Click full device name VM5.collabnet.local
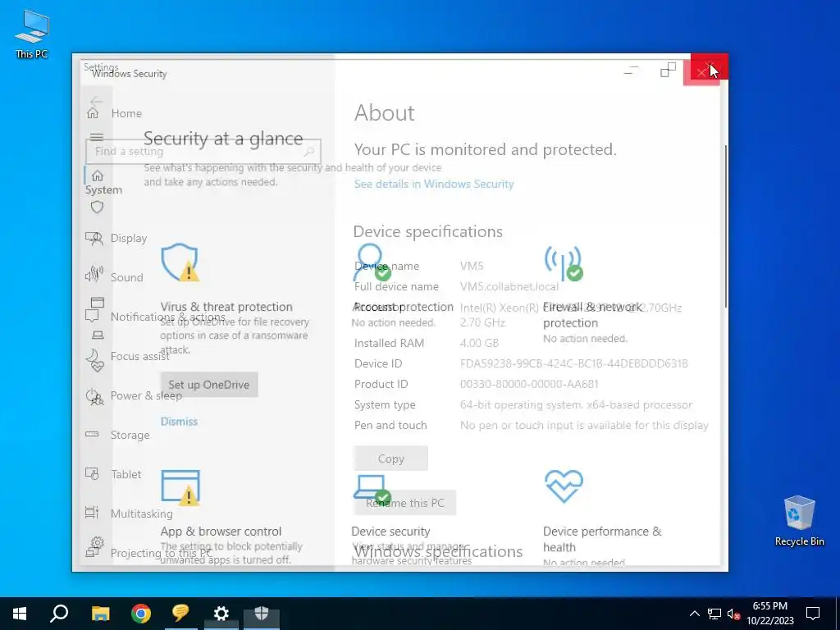Viewport: 840px width, 630px height. [x=509, y=286]
